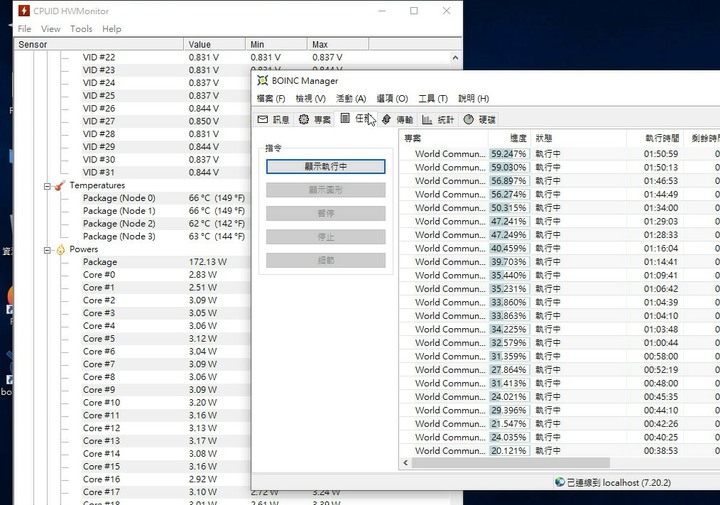Click the pie chart icon on the disk tab
The height and width of the screenshot is (505, 720).
tap(468, 119)
